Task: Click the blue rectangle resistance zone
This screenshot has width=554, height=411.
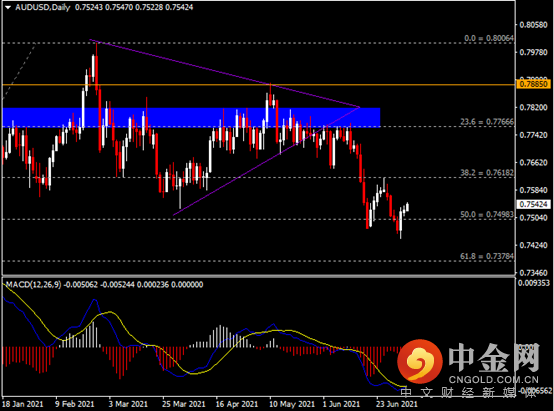Action: tap(191, 117)
